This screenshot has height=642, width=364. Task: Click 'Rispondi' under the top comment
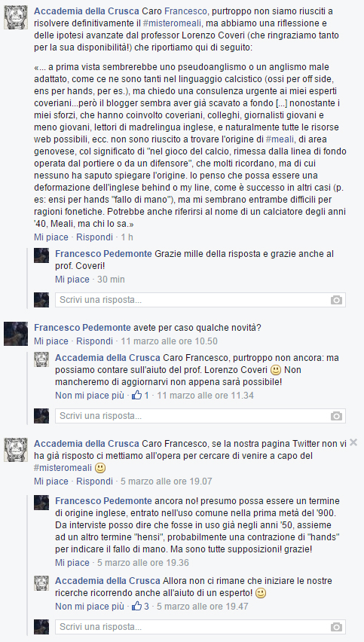click(94, 237)
